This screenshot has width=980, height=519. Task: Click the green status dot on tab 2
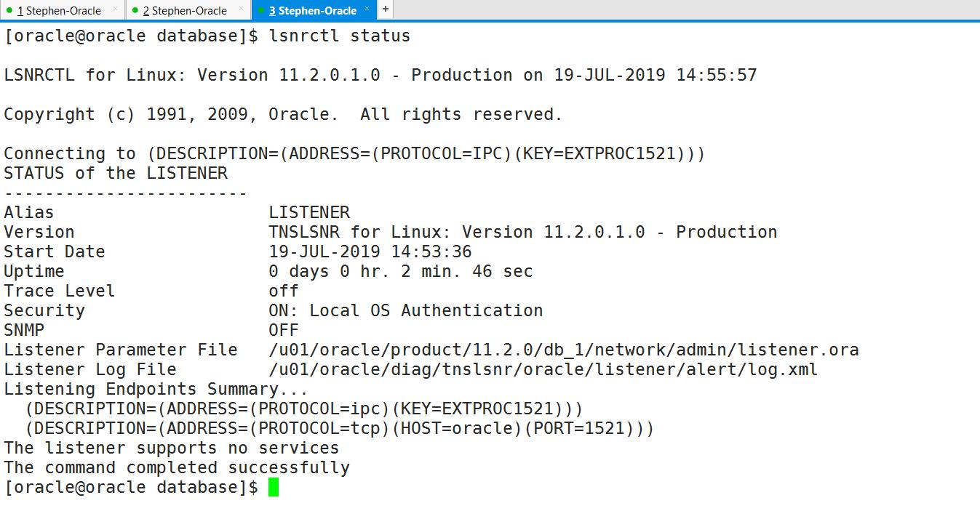coord(135,10)
